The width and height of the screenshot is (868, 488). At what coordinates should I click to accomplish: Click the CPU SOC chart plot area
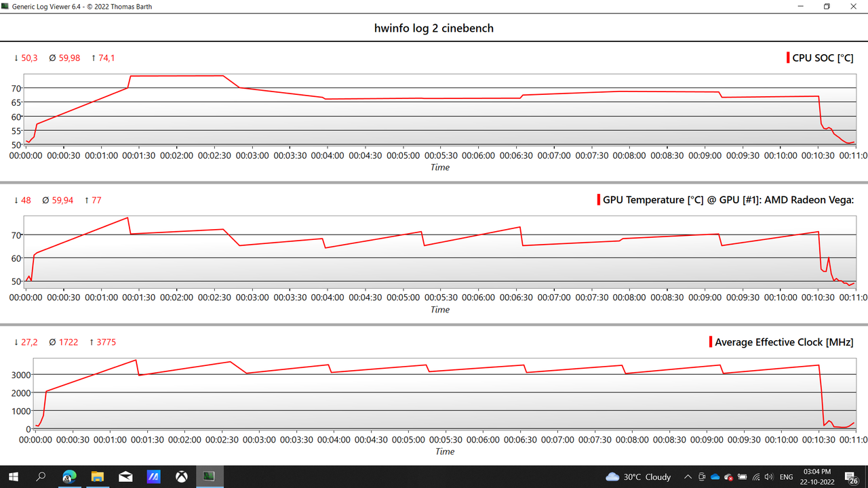pyautogui.click(x=439, y=108)
